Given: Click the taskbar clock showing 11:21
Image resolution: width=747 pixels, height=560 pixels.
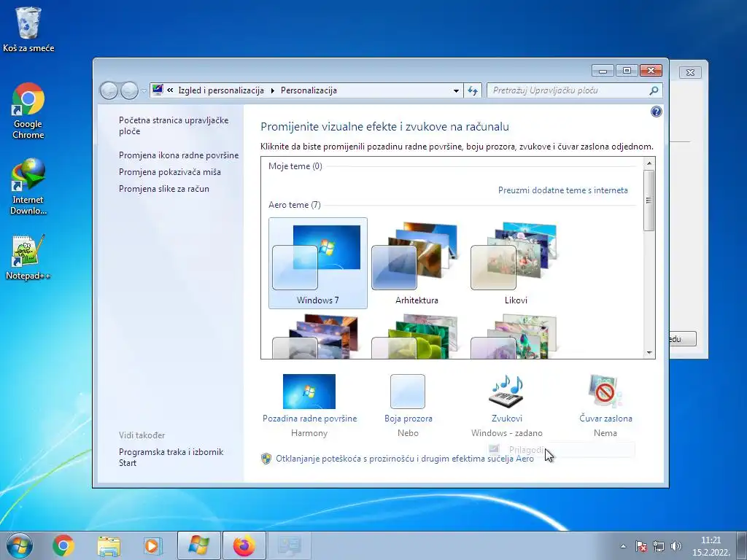Looking at the screenshot, I should (711, 546).
